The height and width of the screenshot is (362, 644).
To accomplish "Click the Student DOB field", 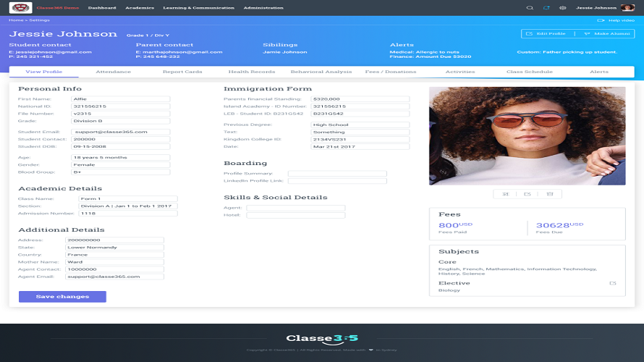I will (120, 147).
